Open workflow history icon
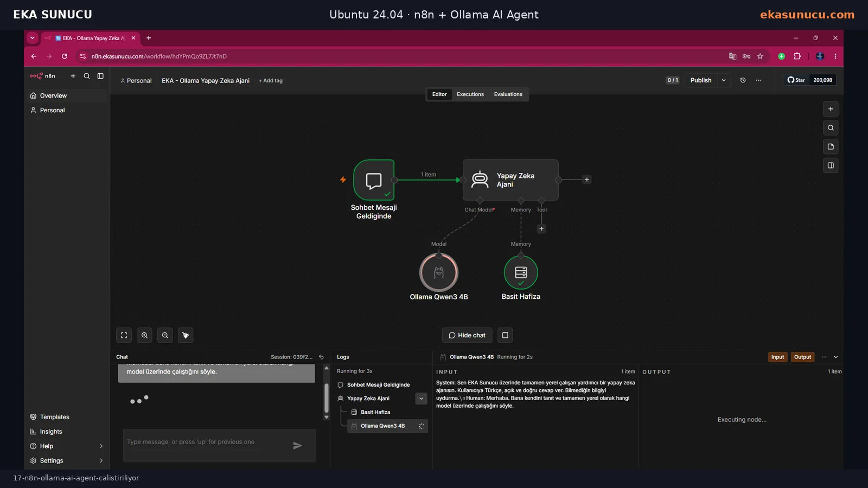 click(x=743, y=80)
